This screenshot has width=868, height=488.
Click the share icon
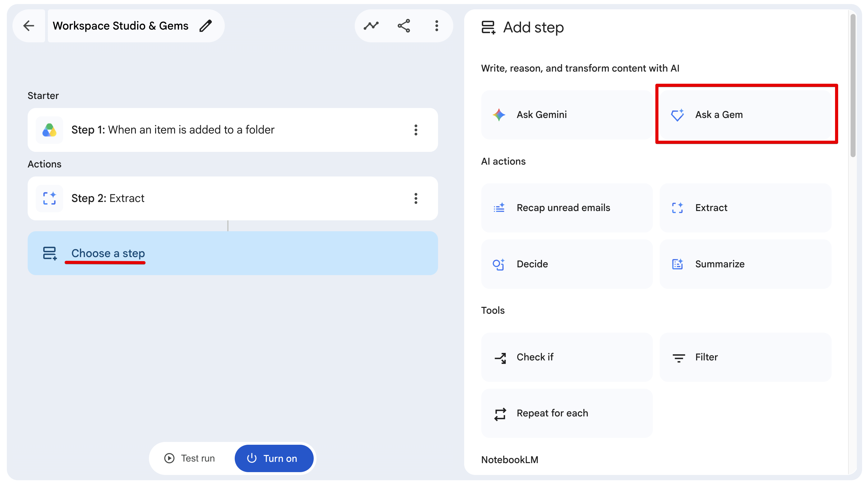point(404,26)
